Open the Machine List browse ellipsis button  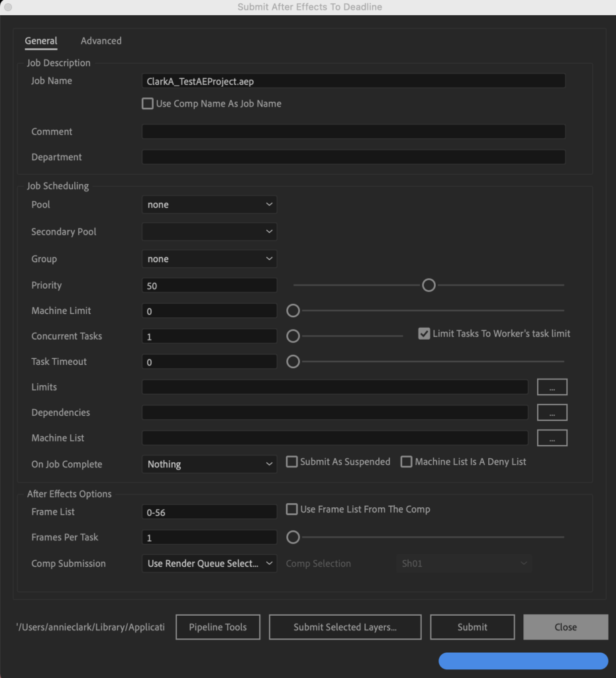[x=552, y=438]
